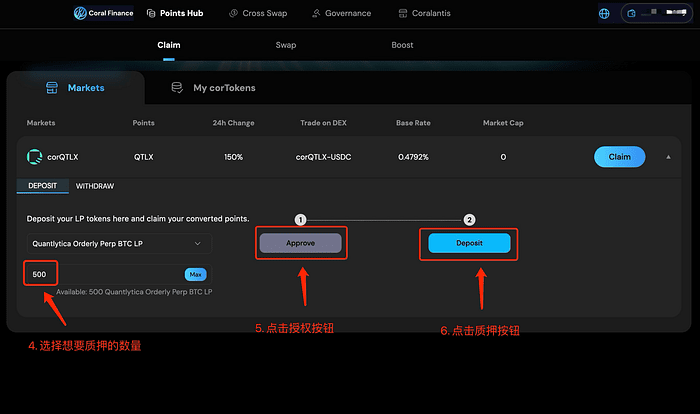Screen dimensions: 700x414
Task: Click the Markets storefront icon
Action: [x=52, y=88]
